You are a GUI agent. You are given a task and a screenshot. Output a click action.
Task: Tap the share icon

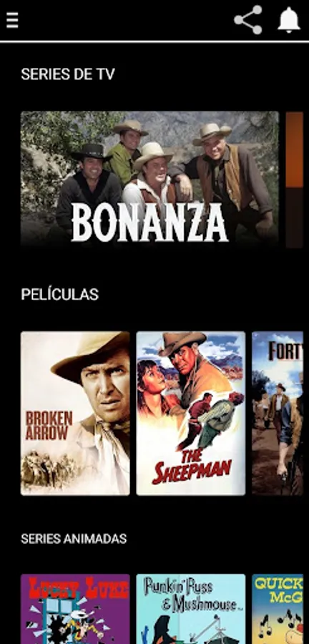(x=248, y=20)
